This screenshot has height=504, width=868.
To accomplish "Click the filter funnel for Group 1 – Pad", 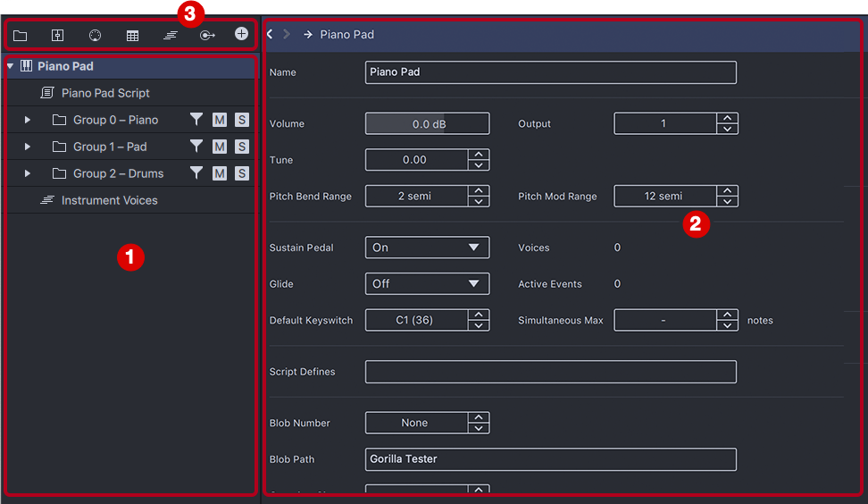I will coord(196,146).
